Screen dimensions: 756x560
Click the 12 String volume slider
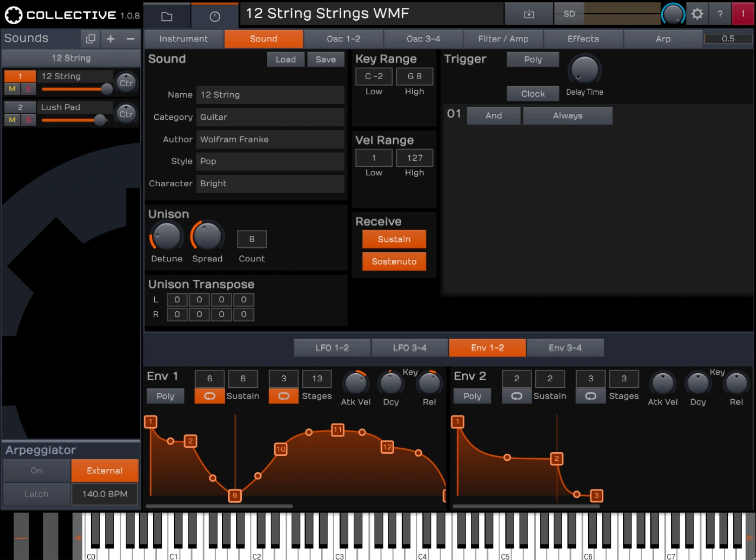click(77, 89)
